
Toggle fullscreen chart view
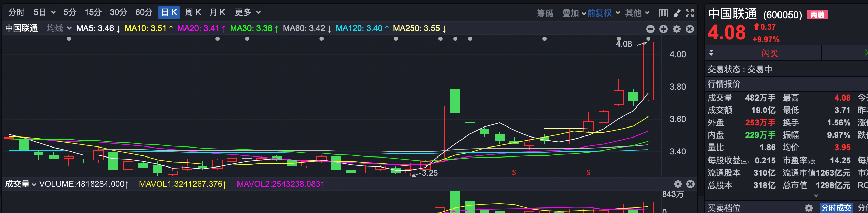689,13
